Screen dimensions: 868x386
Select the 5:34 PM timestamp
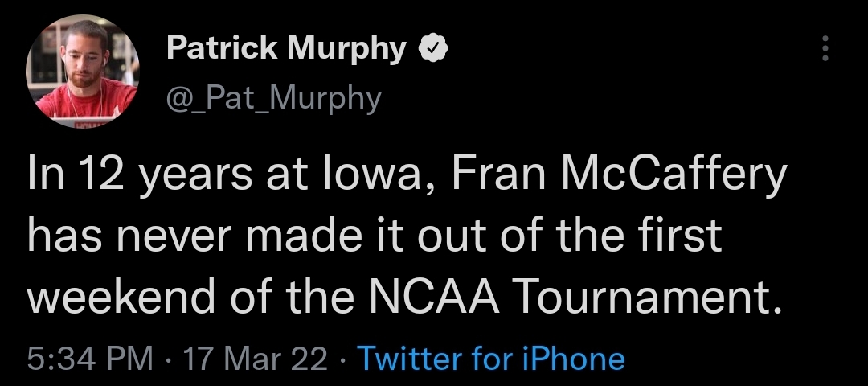(90, 359)
